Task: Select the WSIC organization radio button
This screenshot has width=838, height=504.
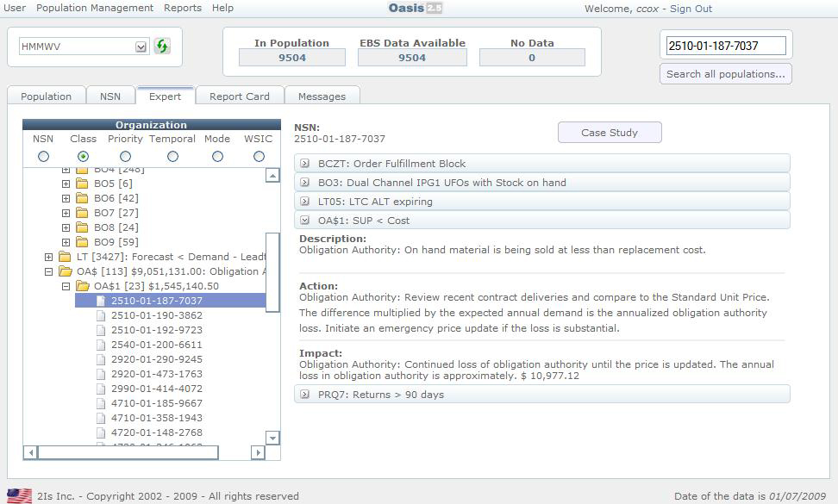Action: [x=260, y=157]
